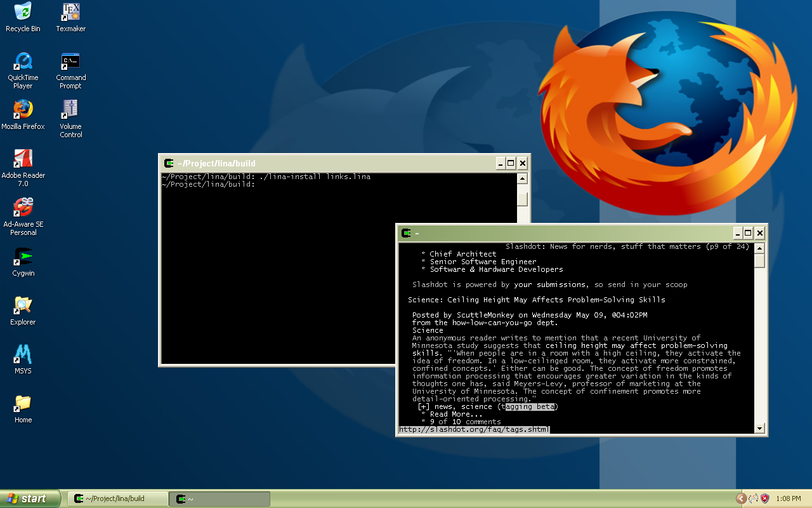This screenshot has width=812, height=508.
Task: Maximize the ~/Project/lina/build terminal window
Action: [511, 163]
